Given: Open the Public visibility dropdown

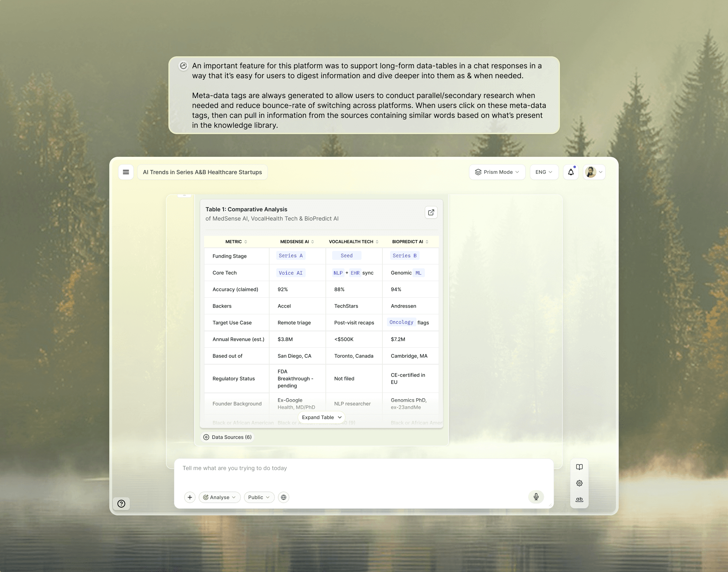Looking at the screenshot, I should pos(259,497).
